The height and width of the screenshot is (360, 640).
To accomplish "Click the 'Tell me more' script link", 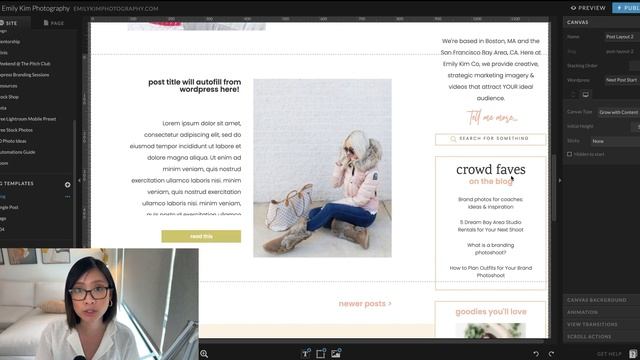I will coord(492,118).
